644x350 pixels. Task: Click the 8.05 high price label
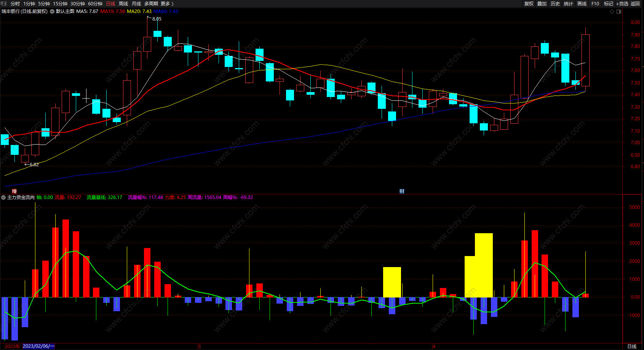157,19
